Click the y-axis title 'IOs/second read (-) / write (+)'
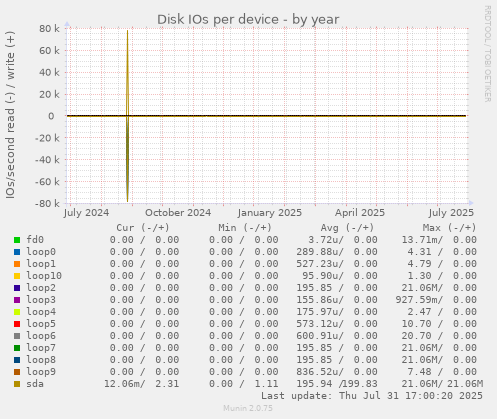The width and height of the screenshot is (497, 419). click(10, 115)
